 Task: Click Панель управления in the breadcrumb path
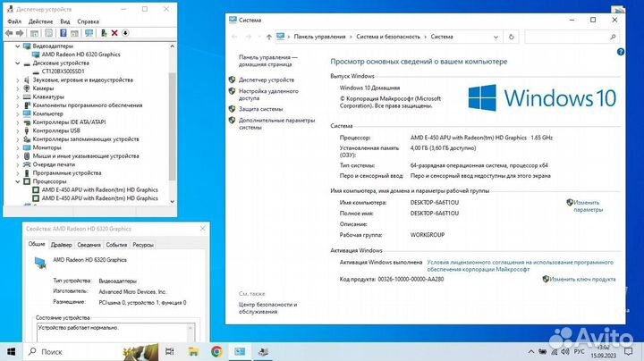click(x=319, y=37)
